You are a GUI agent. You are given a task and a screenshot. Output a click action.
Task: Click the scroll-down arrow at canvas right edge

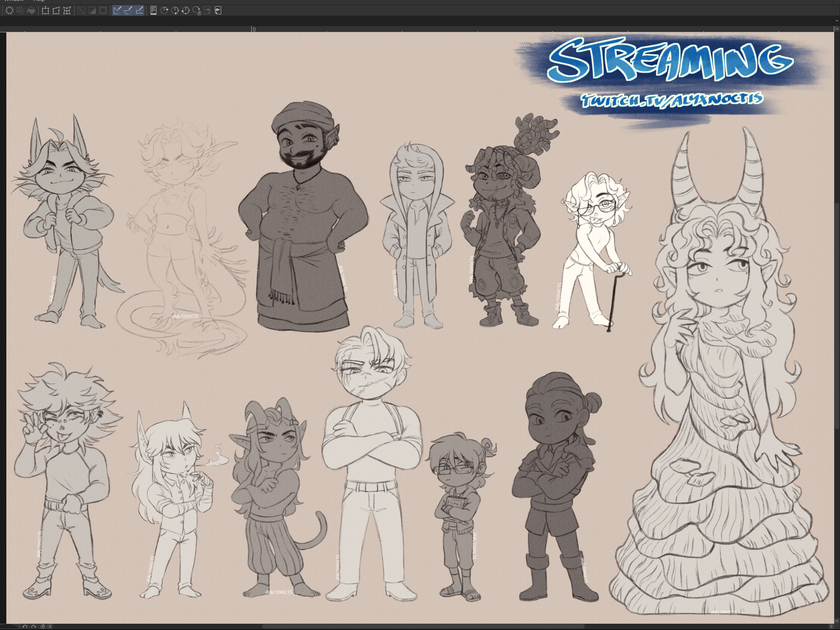click(837, 621)
